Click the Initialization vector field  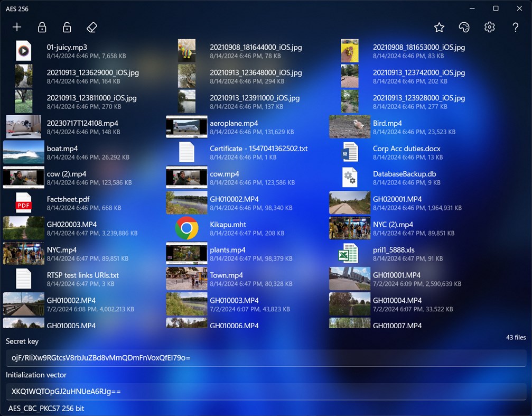(264, 392)
